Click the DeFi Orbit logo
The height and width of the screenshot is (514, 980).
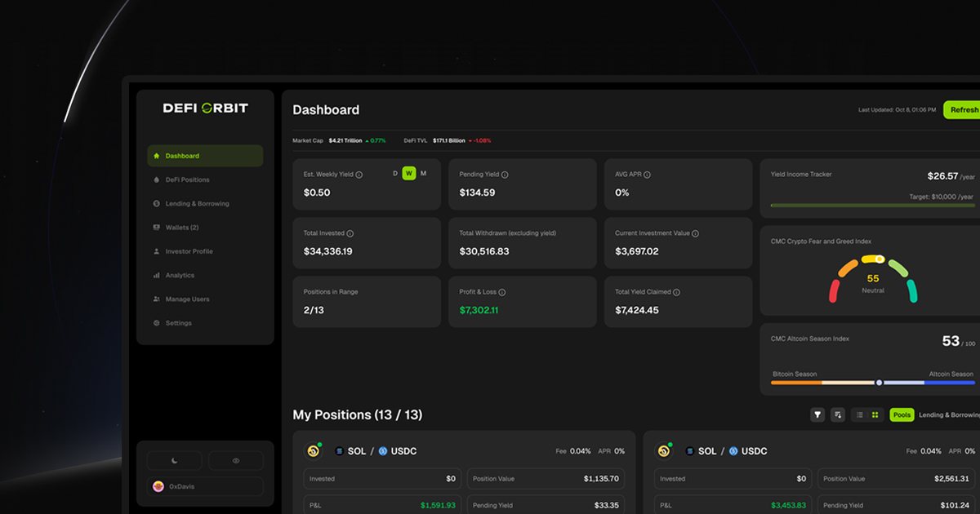tap(205, 108)
